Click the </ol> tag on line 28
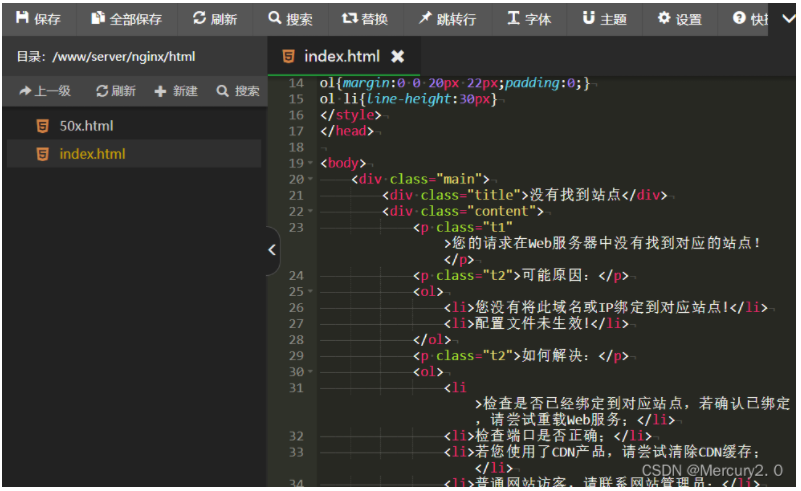Screen dimensions: 801x491 pyautogui.click(x=432, y=340)
